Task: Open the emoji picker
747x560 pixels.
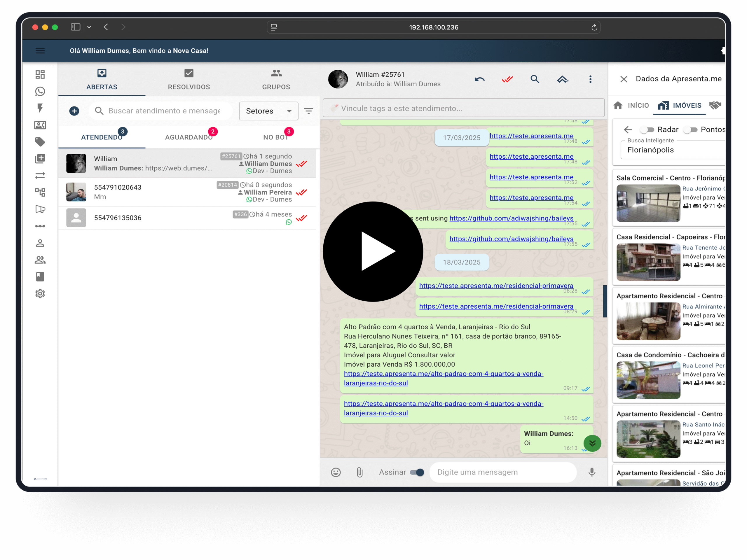Action: [335, 472]
